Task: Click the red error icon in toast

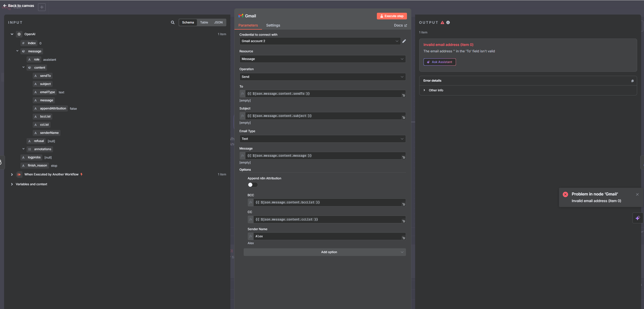Action: (x=565, y=194)
